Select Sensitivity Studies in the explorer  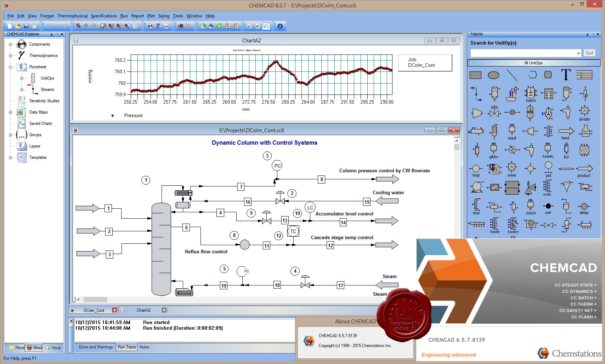coord(44,101)
